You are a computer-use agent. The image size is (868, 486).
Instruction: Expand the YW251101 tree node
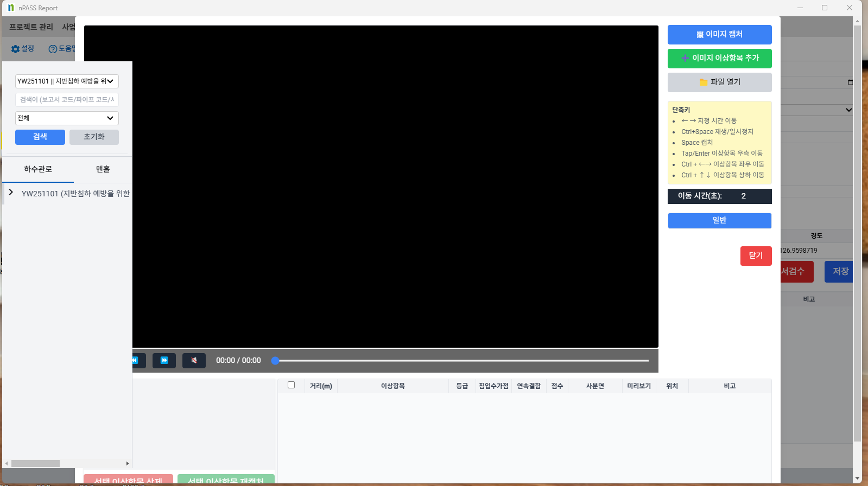pyautogui.click(x=11, y=193)
